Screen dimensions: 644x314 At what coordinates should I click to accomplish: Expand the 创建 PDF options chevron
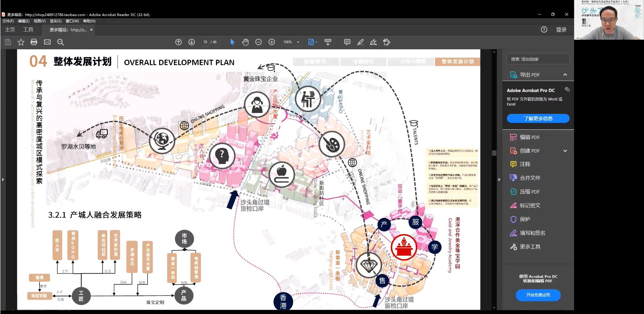tap(565, 151)
